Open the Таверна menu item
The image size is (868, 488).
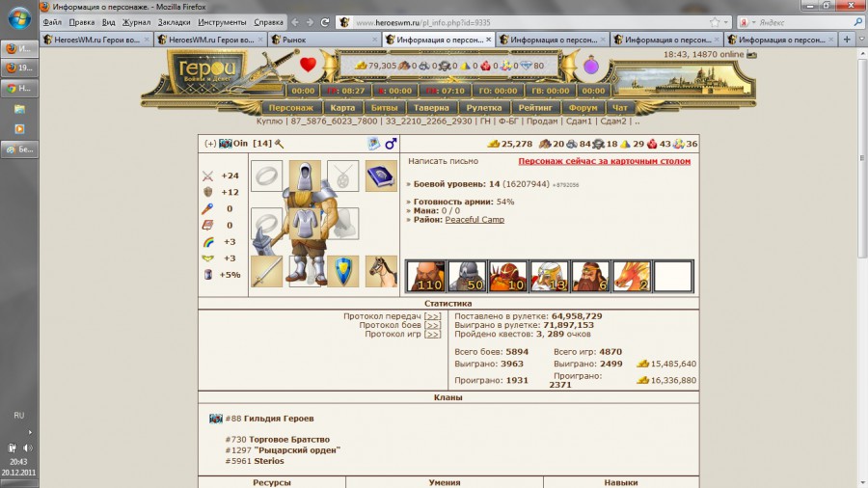431,108
